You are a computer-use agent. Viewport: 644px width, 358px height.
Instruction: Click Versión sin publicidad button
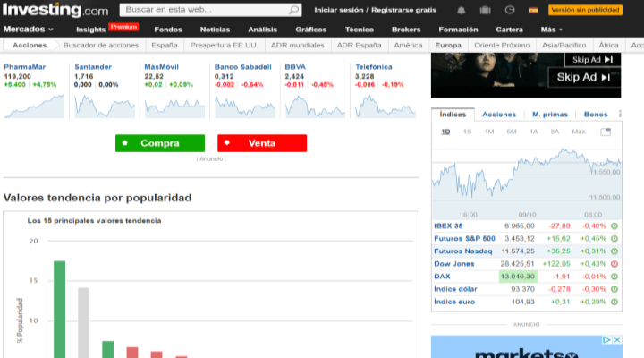coord(585,10)
